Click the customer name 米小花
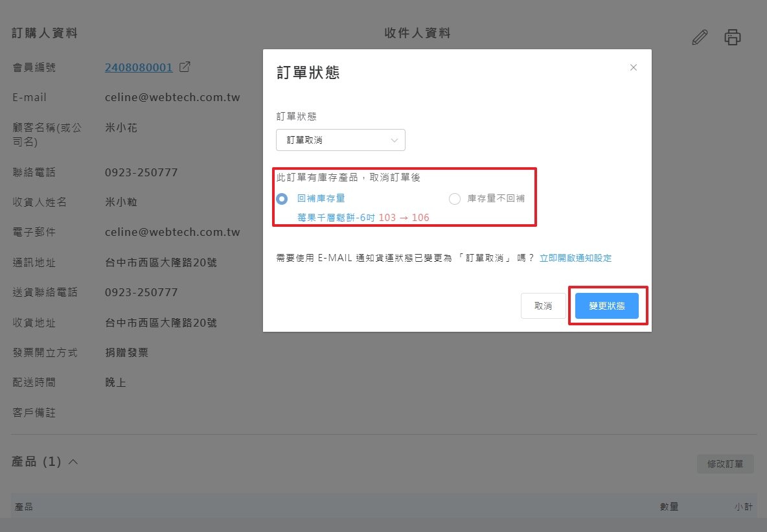The width and height of the screenshot is (767, 532). pos(121,128)
